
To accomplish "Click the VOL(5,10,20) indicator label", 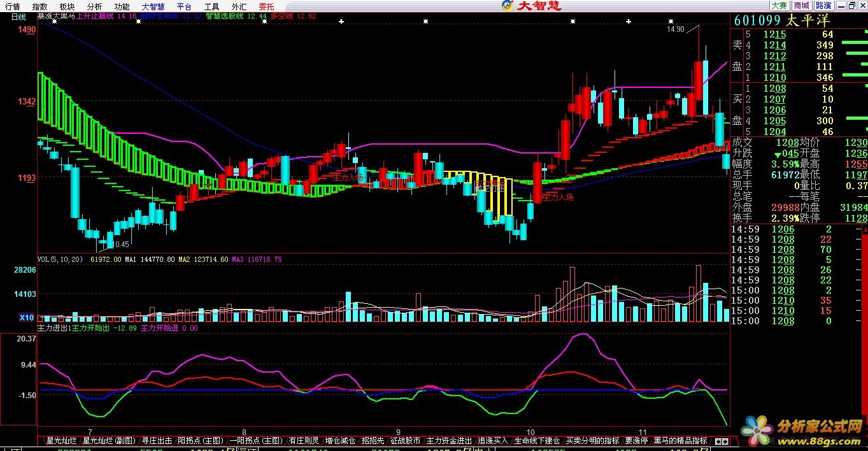I will pyautogui.click(x=61, y=260).
